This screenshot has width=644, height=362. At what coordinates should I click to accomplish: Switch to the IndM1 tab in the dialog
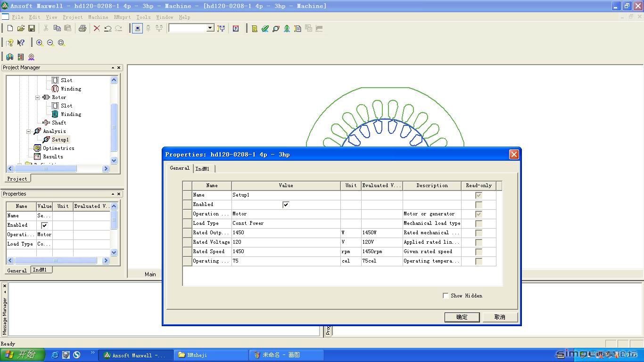pyautogui.click(x=203, y=168)
